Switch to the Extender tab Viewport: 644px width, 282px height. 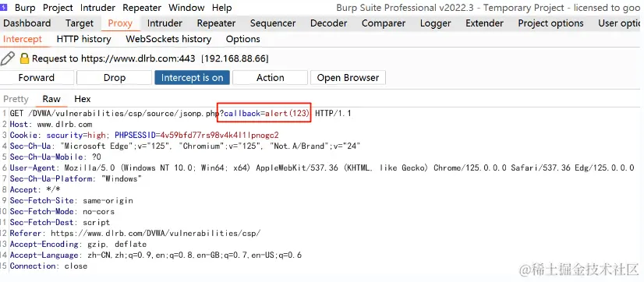(x=485, y=23)
